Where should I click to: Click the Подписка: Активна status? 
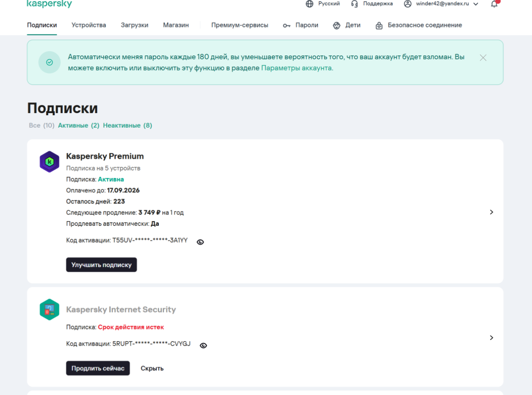pos(95,179)
